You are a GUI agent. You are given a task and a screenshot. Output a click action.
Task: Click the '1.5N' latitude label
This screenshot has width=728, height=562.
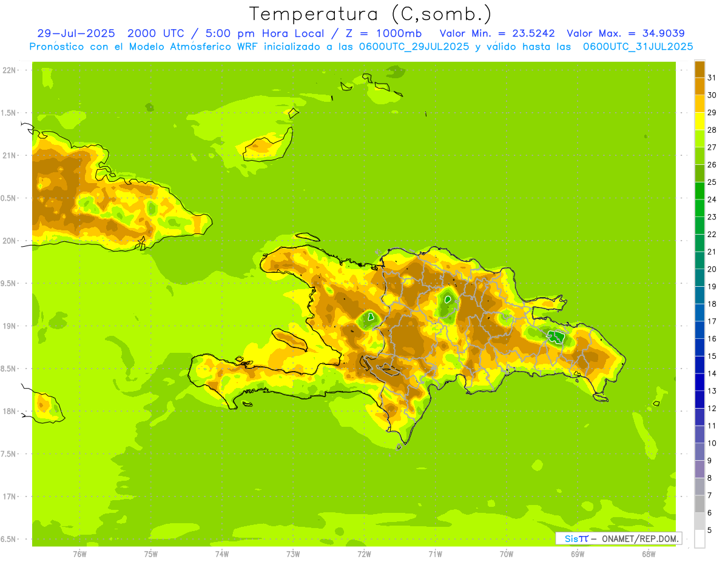click(9, 113)
